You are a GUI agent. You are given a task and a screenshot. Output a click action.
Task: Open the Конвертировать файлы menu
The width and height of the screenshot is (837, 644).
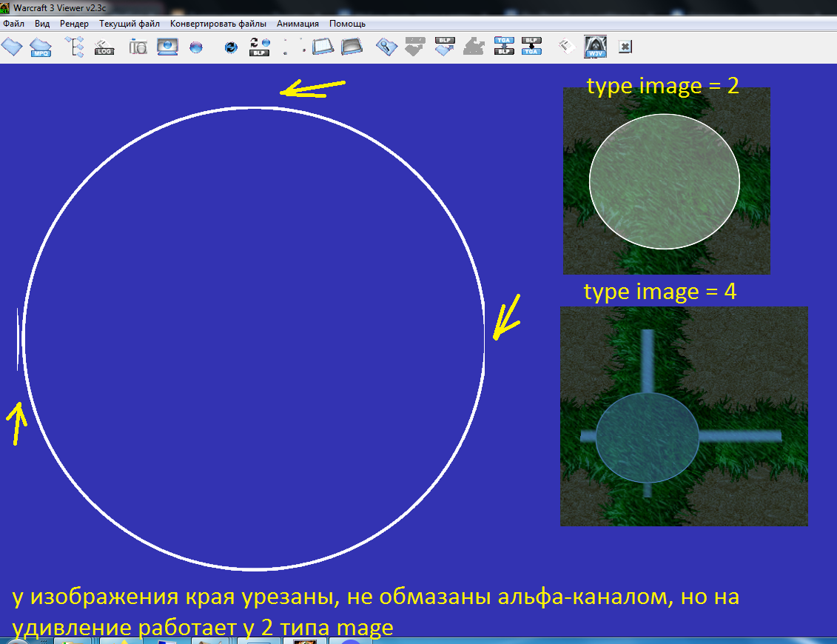click(218, 24)
